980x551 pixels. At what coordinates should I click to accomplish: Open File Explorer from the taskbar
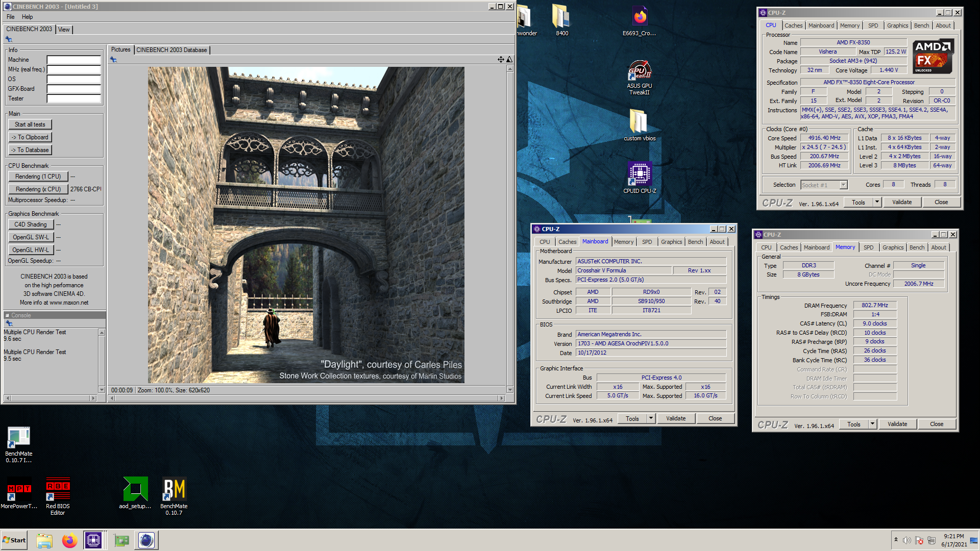pos(44,540)
